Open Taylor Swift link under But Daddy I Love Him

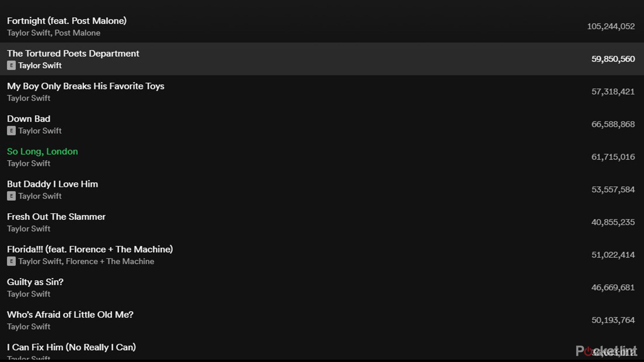[40, 196]
